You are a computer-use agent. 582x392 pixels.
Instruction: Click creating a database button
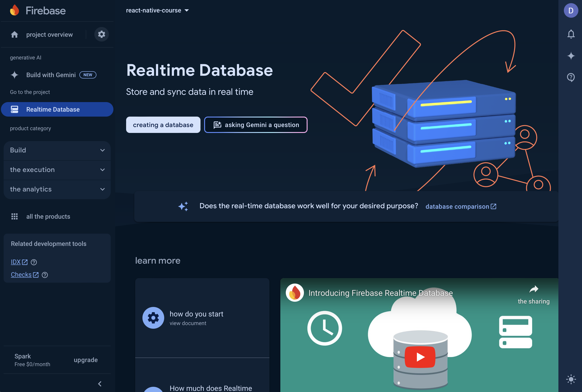click(163, 125)
